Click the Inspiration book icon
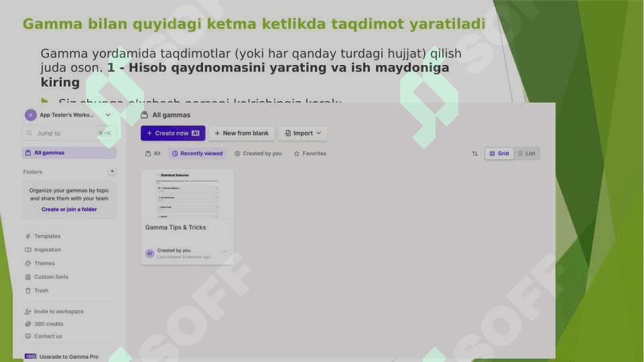 click(x=28, y=250)
